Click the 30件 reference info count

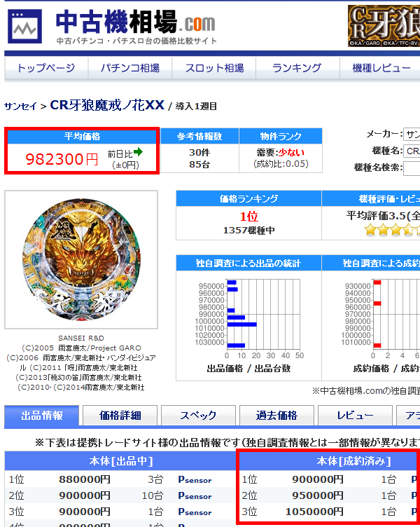point(199,153)
